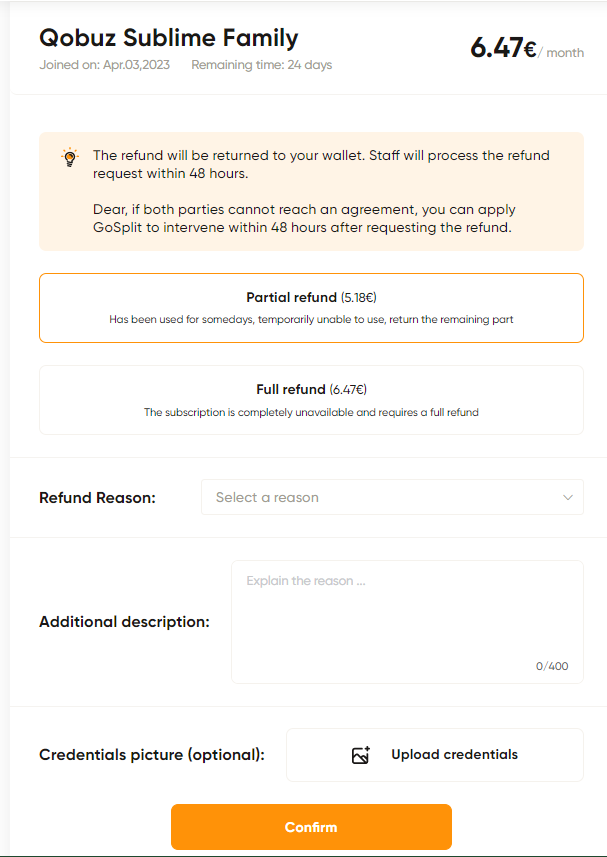
Task: Choose the Full refund option
Action: 311,400
